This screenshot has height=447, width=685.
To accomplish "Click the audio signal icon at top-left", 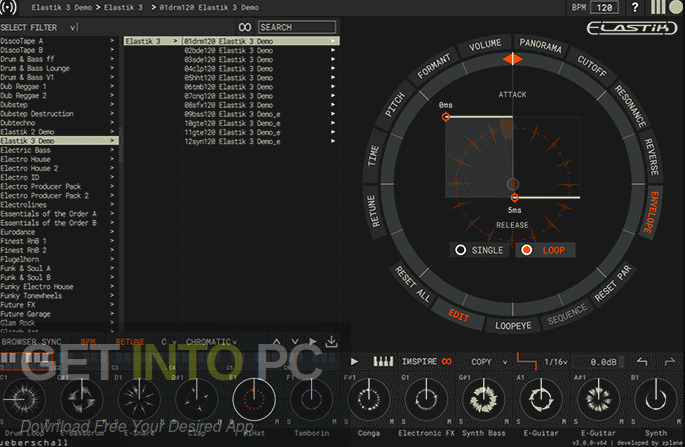I will click(x=8, y=7).
